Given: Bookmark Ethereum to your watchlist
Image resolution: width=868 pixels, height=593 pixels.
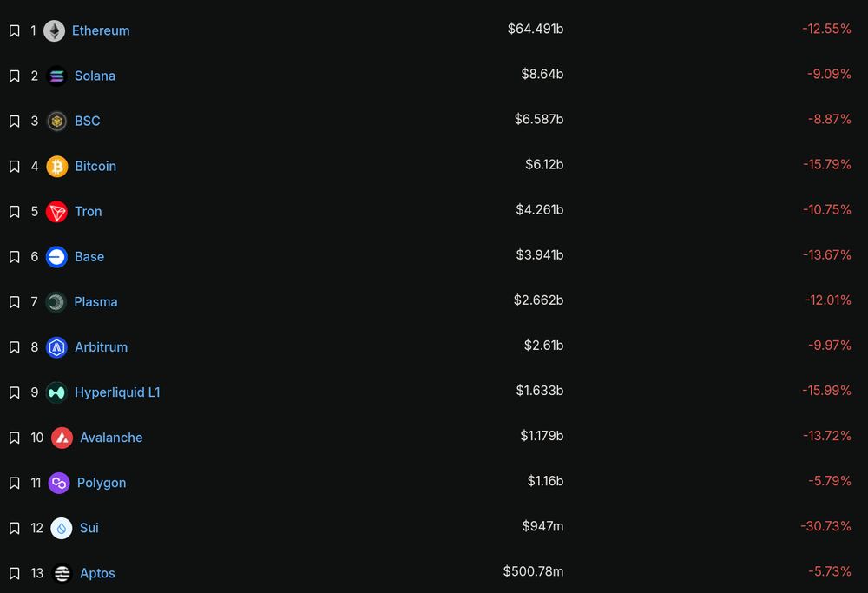Looking at the screenshot, I should pos(14,30).
